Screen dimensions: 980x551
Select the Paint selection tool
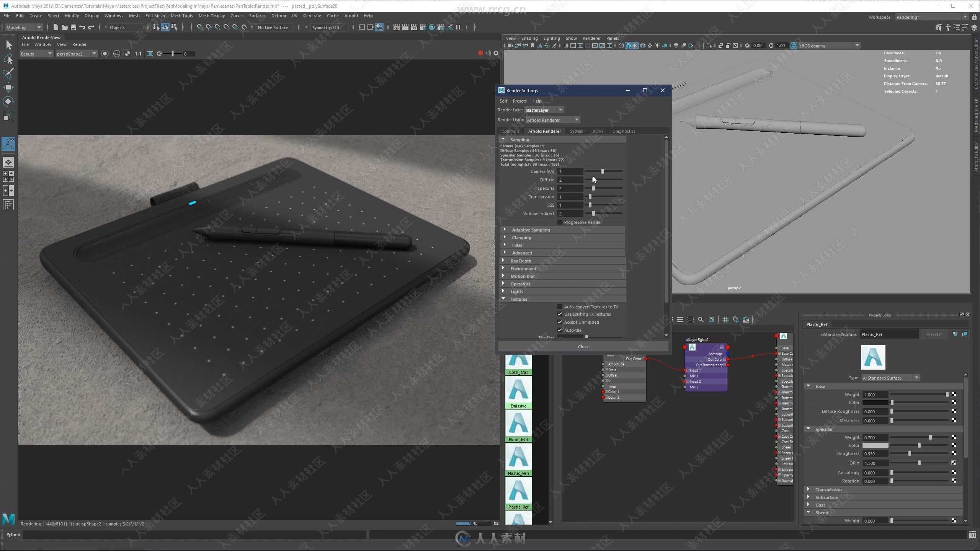[x=8, y=73]
